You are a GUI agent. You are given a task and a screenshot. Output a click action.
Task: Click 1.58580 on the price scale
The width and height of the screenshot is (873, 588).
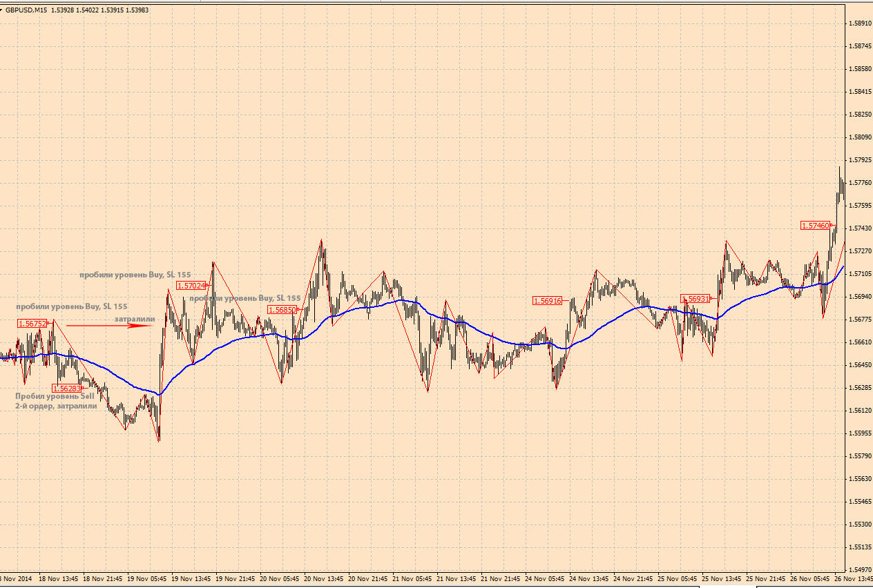point(858,68)
